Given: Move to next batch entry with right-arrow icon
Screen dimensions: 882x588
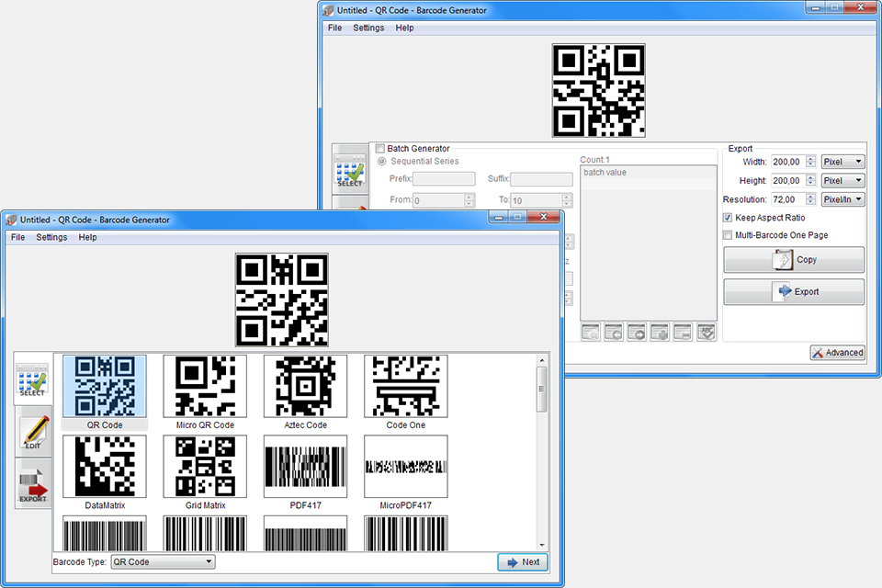Looking at the screenshot, I should (636, 332).
